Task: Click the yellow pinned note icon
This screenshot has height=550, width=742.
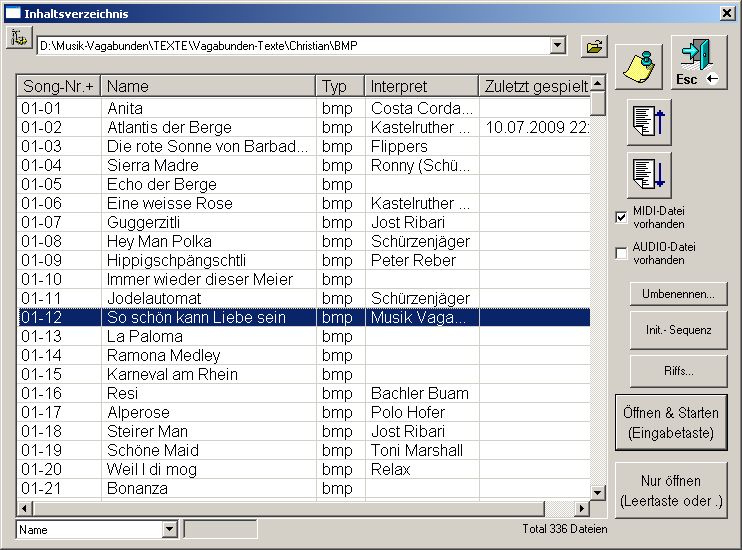Action: [x=639, y=67]
